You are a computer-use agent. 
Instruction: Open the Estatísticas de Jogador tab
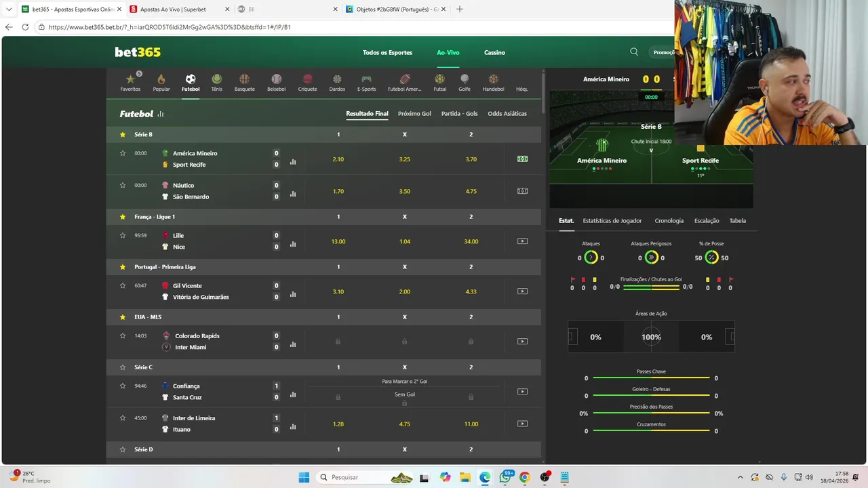pyautogui.click(x=612, y=221)
